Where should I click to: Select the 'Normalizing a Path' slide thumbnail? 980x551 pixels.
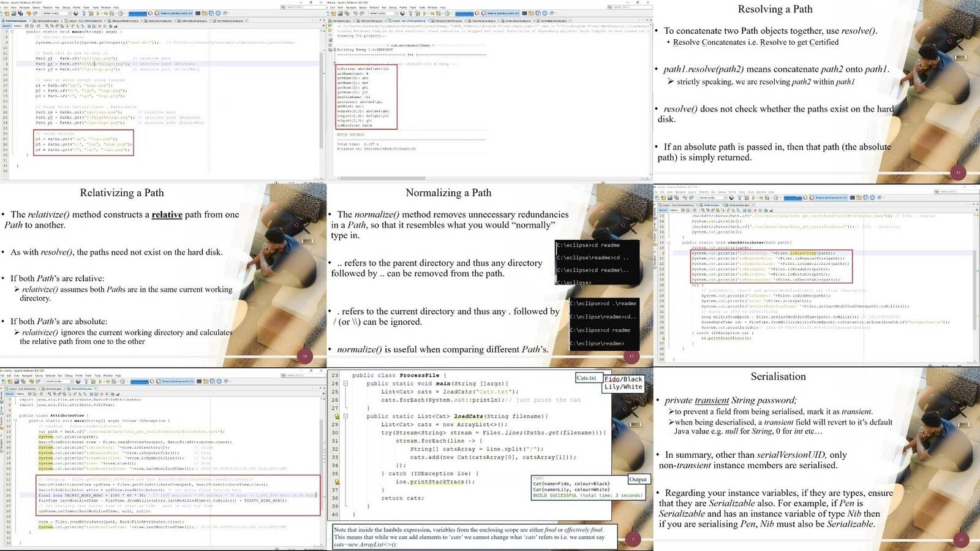tap(489, 276)
